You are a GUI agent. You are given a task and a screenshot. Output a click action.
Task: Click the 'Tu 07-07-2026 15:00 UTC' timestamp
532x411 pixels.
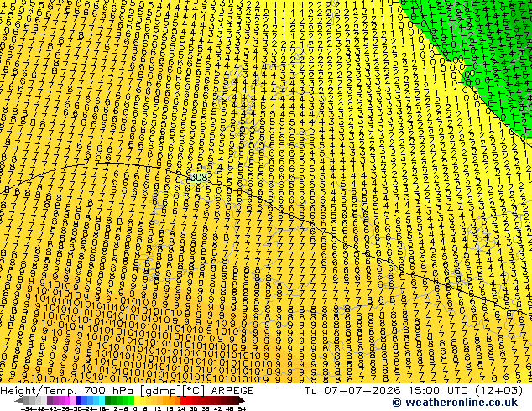(x=387, y=391)
